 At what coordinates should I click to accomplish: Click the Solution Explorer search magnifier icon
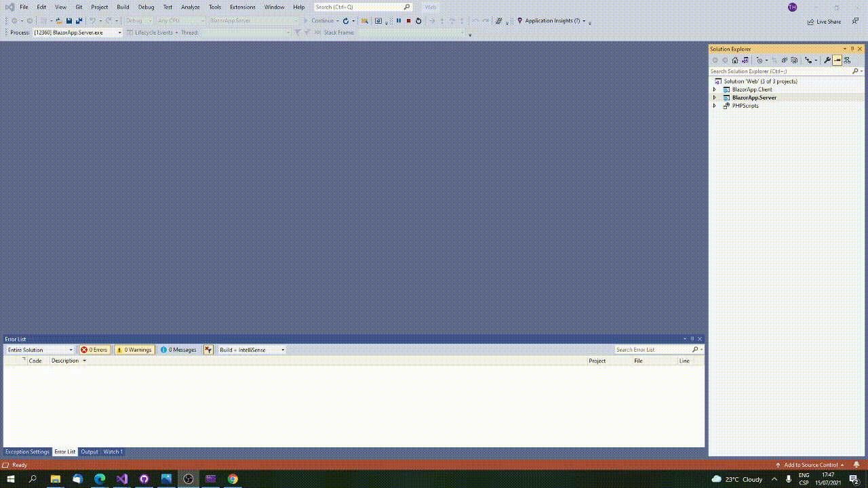tap(856, 71)
